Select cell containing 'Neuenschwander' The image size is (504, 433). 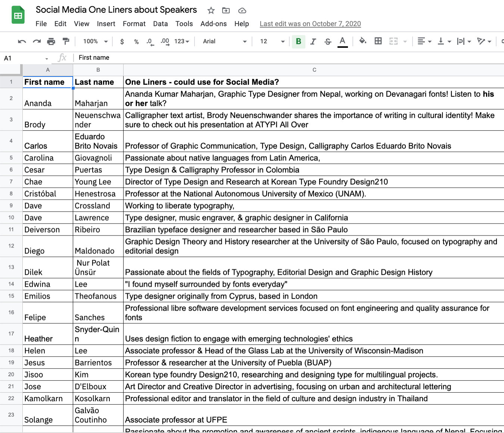click(x=98, y=120)
